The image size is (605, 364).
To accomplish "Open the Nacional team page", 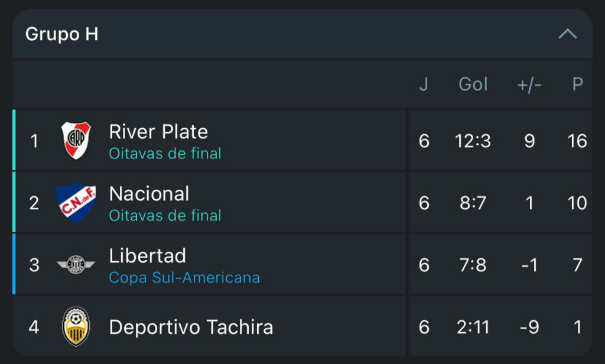I will click(x=149, y=194).
